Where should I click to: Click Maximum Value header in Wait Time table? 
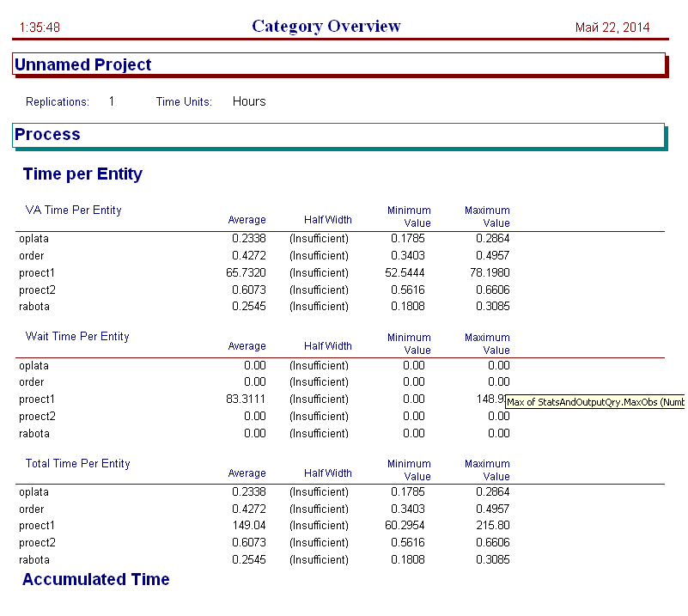488,344
